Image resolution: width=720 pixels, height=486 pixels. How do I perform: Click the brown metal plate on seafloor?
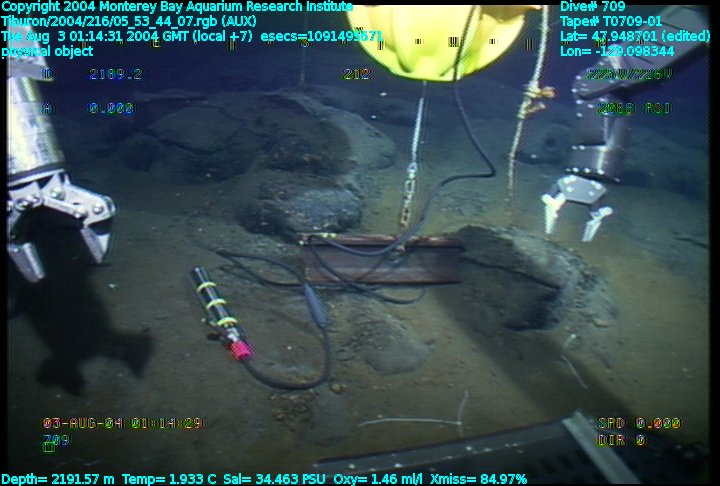coord(380,257)
